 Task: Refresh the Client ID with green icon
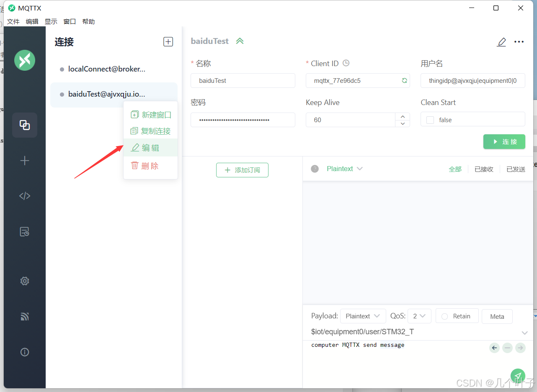click(x=404, y=80)
